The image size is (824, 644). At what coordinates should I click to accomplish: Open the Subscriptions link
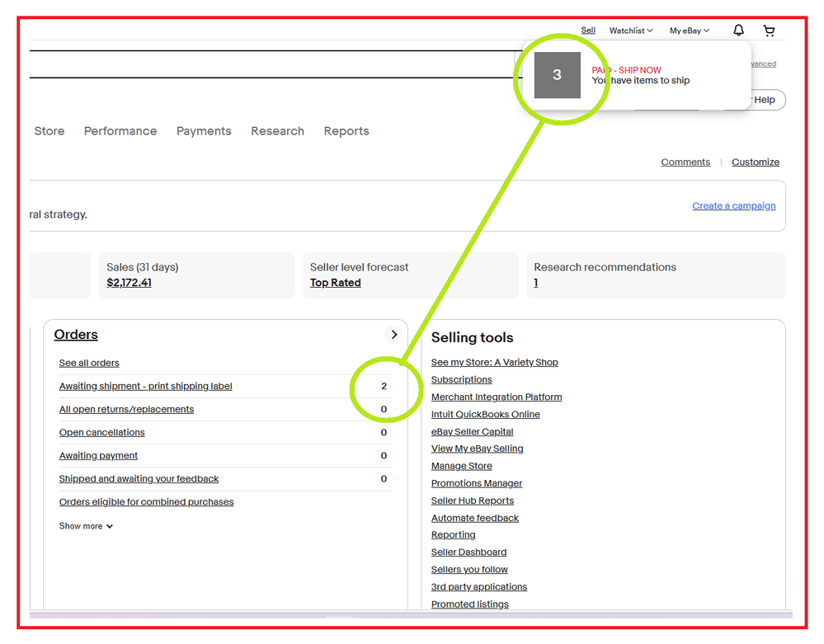coord(461,379)
